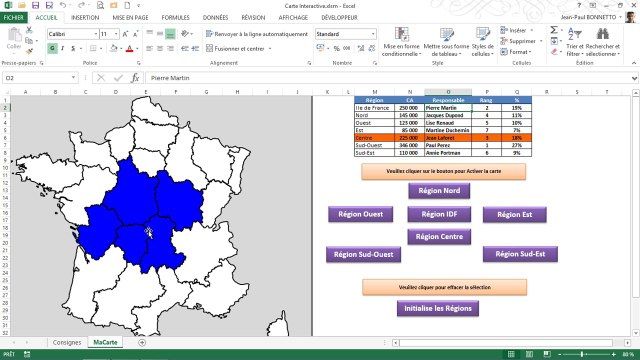Switch to Page Layout view in the status bar
This screenshot has width=640, height=360.
click(x=529, y=354)
